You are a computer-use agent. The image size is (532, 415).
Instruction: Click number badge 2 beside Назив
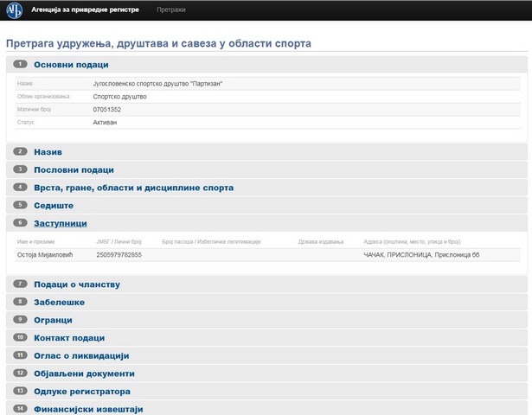coord(21,151)
